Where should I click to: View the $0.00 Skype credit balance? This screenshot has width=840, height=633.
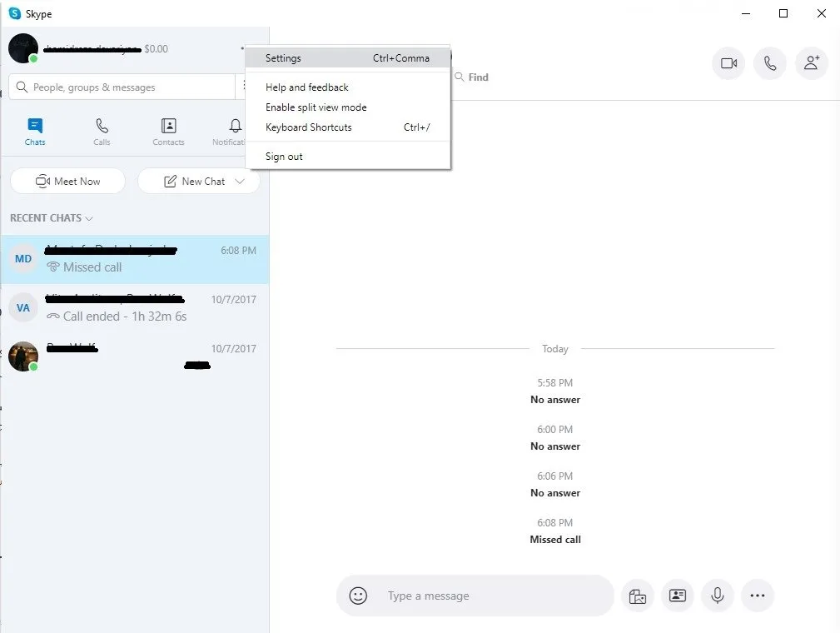[x=156, y=49]
